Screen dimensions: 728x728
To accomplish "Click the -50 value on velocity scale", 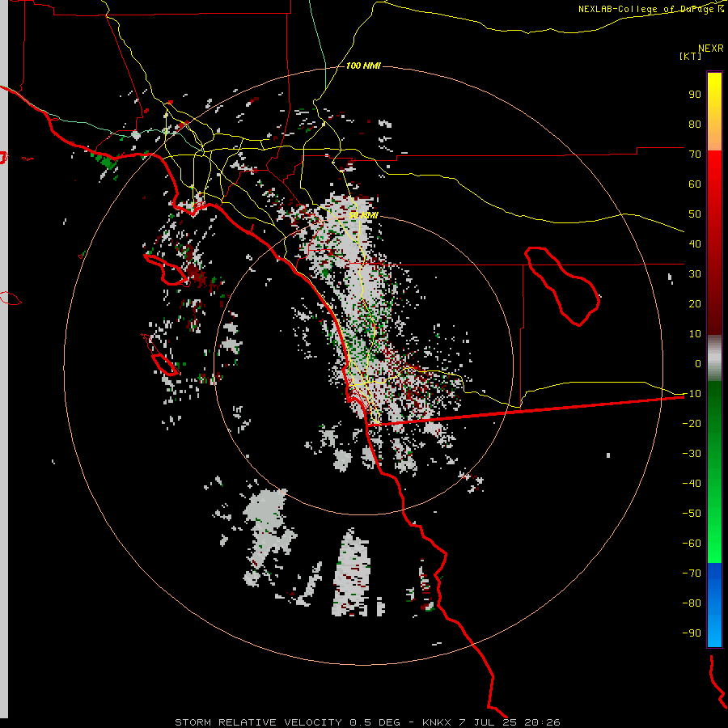I will point(692,514).
